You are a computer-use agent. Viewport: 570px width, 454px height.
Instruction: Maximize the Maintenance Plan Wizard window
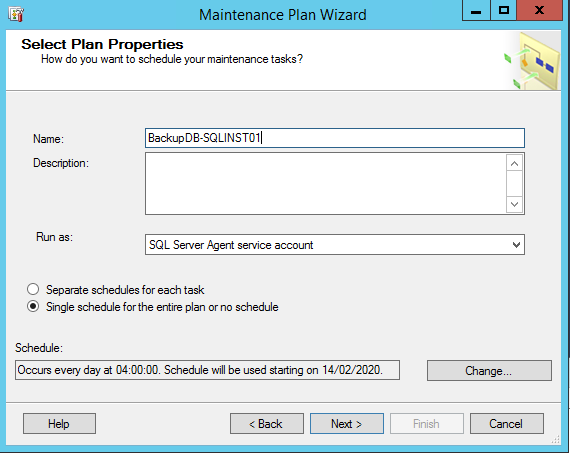(x=503, y=11)
